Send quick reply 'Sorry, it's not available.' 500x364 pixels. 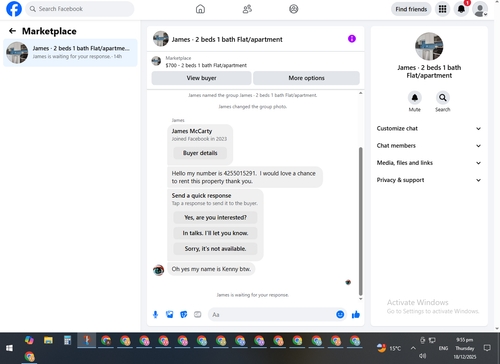215,249
